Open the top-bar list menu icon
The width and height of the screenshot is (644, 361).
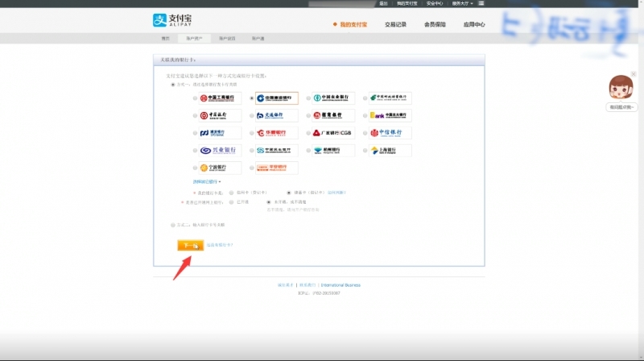click(x=481, y=3)
